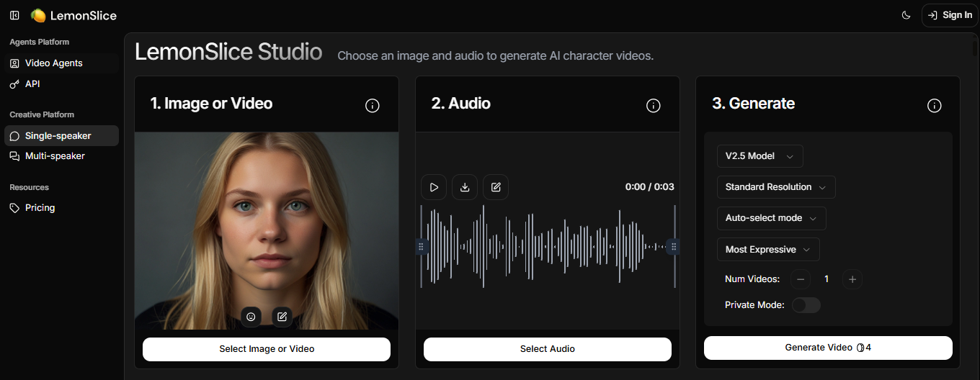Play the audio clip

tap(434, 187)
